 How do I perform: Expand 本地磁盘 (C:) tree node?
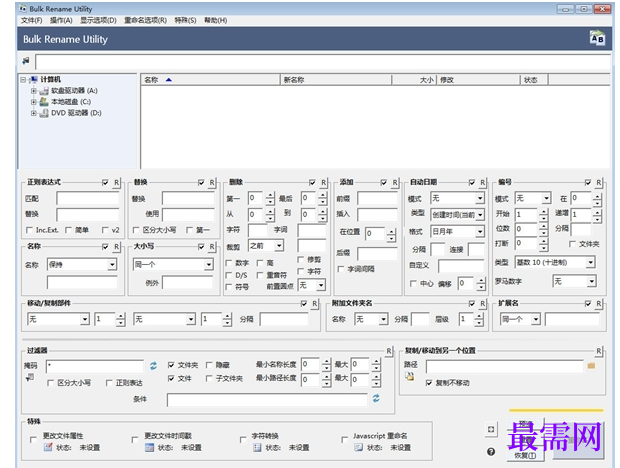34,102
